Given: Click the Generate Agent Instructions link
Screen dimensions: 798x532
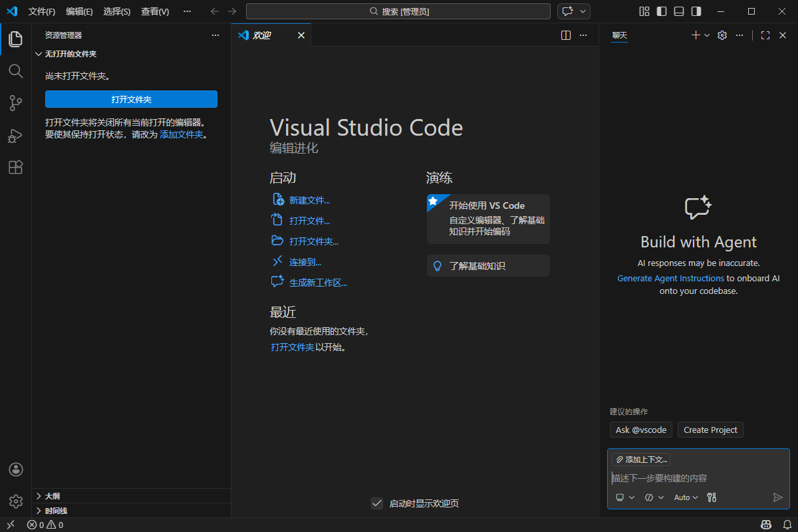Looking at the screenshot, I should (670, 278).
